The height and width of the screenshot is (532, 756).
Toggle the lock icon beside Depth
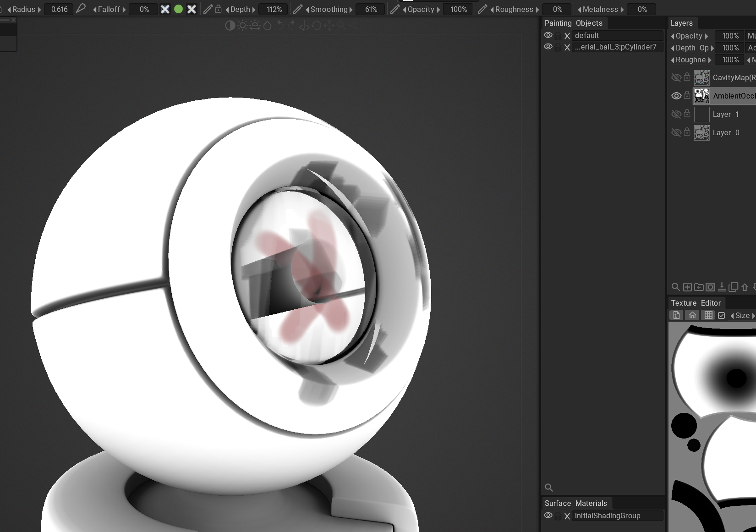pyautogui.click(x=219, y=9)
